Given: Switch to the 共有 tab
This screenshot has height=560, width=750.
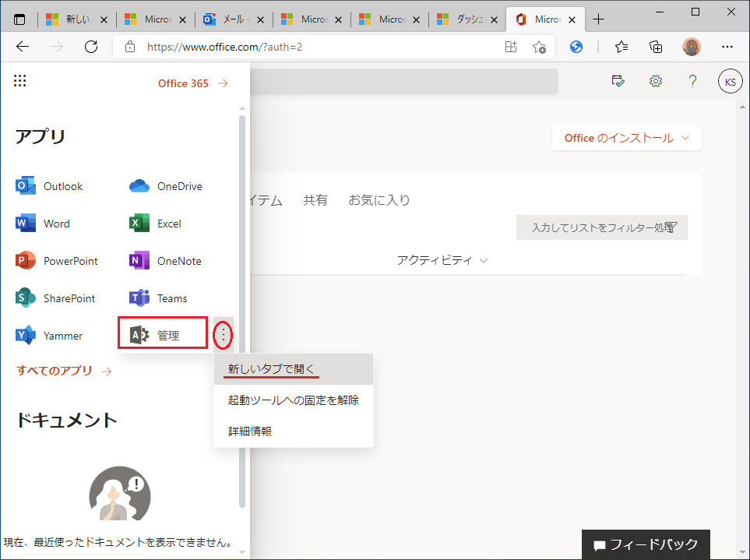Looking at the screenshot, I should click(315, 200).
